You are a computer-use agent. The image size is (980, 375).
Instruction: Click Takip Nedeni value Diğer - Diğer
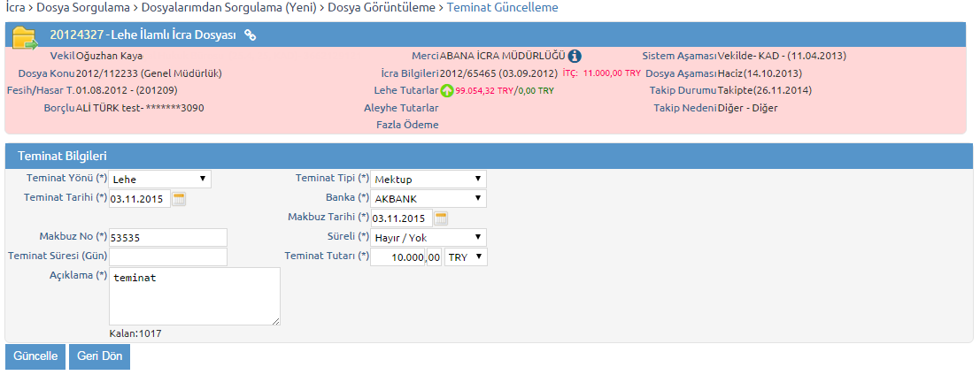tap(747, 107)
